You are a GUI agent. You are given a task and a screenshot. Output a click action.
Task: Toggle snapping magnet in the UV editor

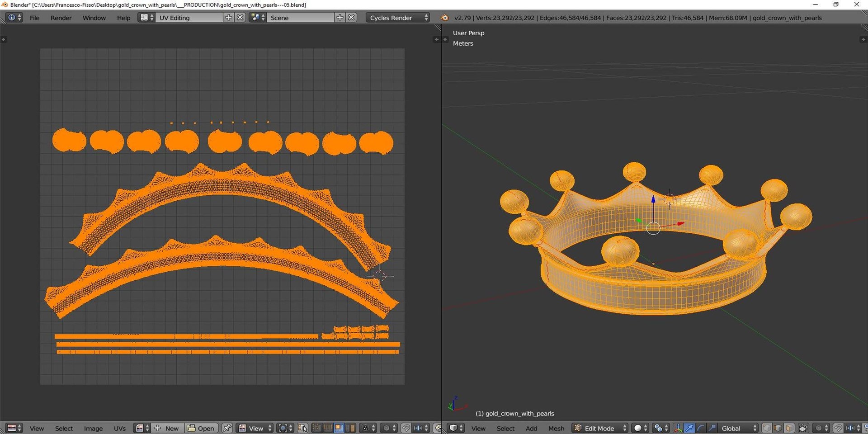(x=406, y=428)
